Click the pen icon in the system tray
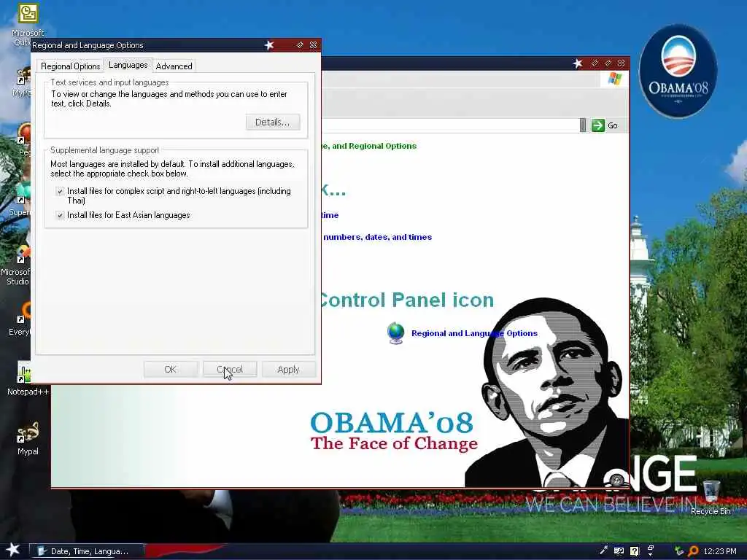Viewport: 747px width, 560px height. tap(603, 551)
